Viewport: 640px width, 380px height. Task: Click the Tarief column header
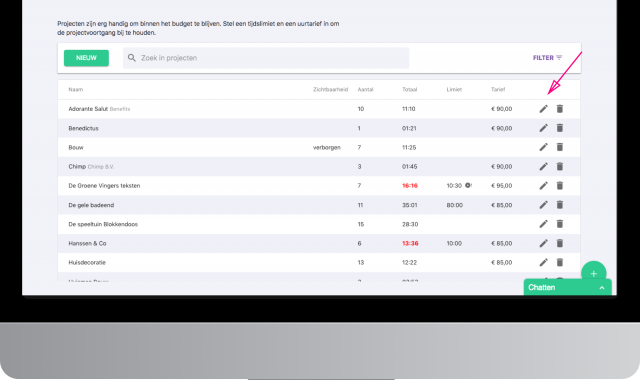coord(498,89)
